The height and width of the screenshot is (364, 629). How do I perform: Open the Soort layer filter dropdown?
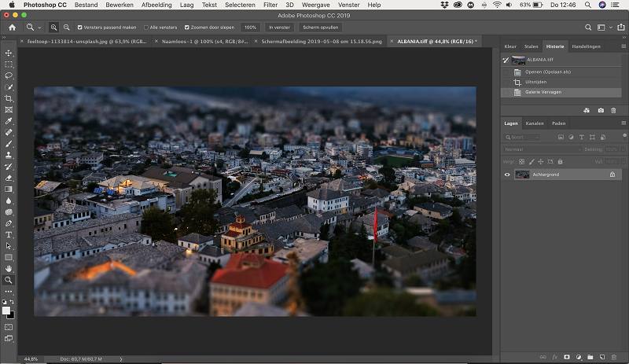[x=522, y=138]
